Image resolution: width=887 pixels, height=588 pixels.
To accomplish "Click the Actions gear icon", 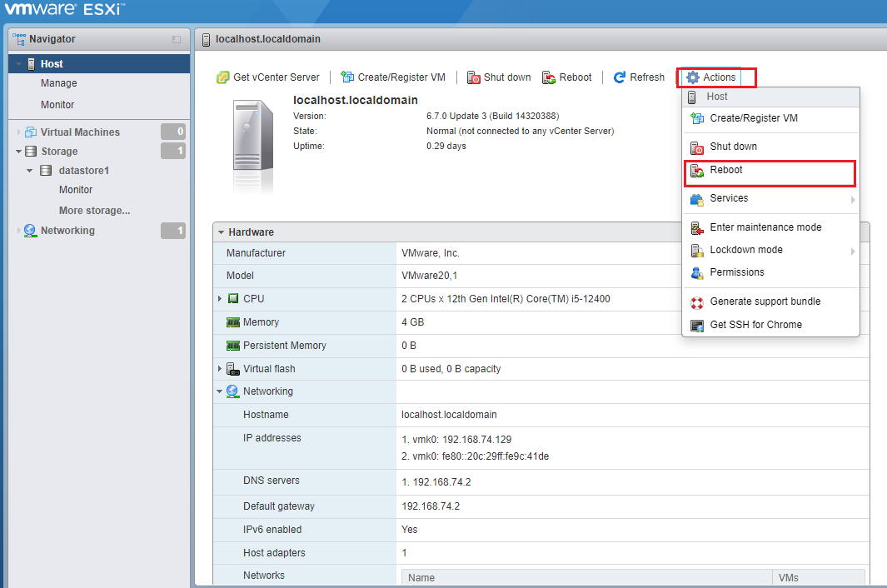I will 693,77.
